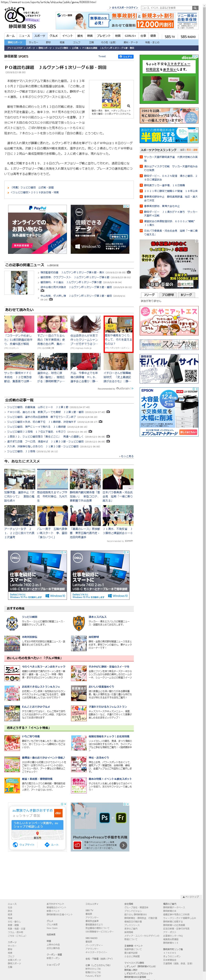206x980 pixels.
Task: Open the プレゼント navigation tab
Action: coord(104,36)
